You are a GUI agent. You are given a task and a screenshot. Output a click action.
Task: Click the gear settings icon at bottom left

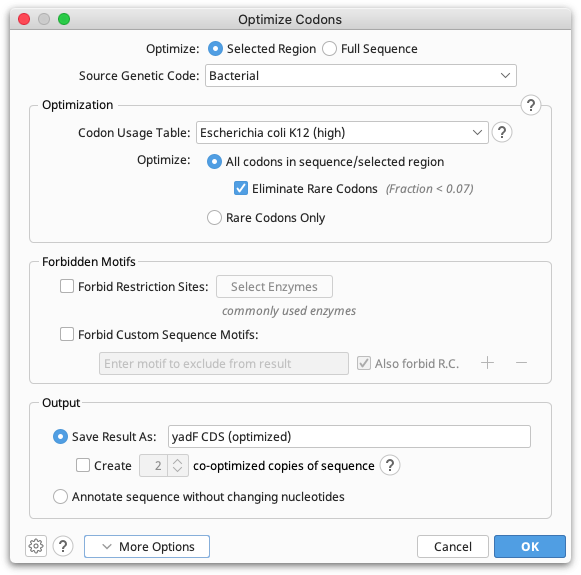pyautogui.click(x=36, y=546)
